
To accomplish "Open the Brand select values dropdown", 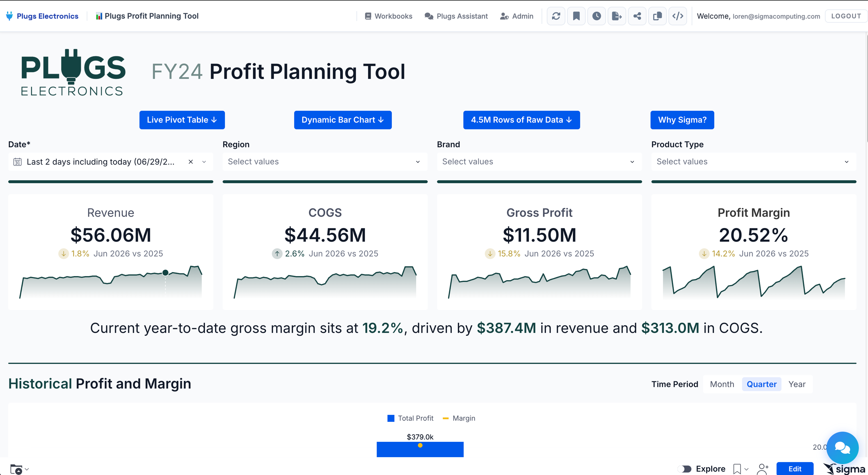I will (x=539, y=162).
